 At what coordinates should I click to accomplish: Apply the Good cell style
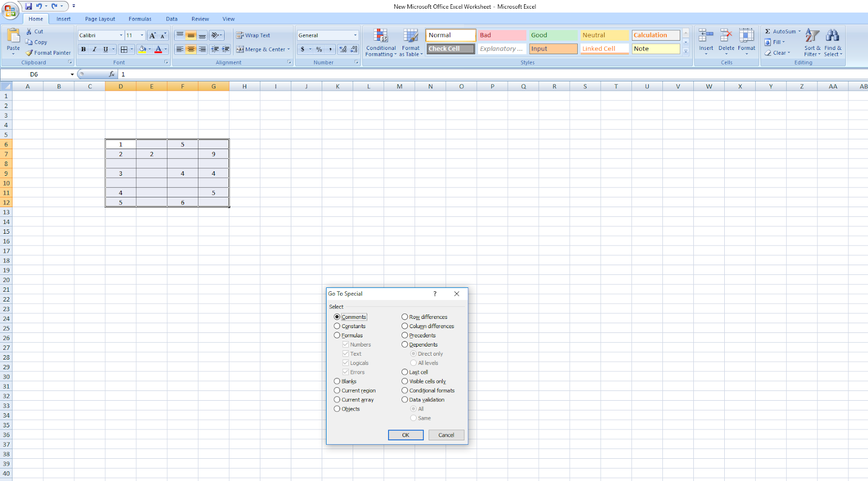coord(553,35)
